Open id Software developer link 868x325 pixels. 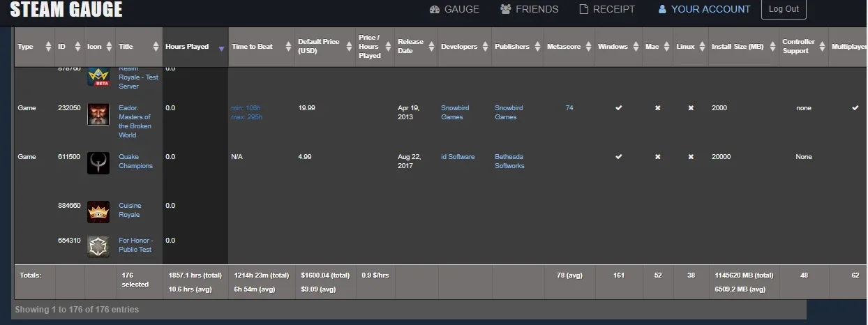(x=458, y=157)
